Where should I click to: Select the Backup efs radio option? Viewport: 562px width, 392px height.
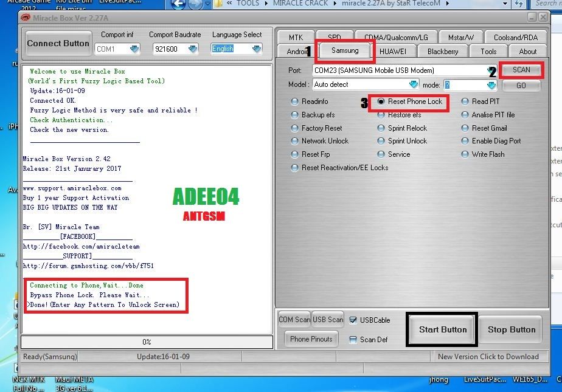pyautogui.click(x=313, y=115)
